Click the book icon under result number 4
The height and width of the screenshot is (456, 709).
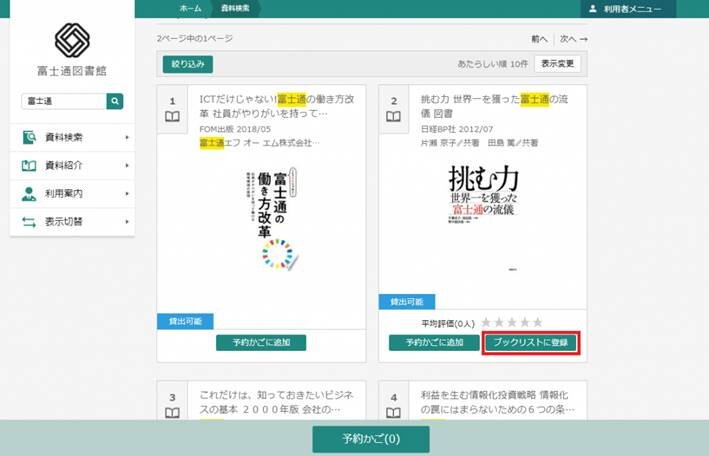[x=393, y=413]
